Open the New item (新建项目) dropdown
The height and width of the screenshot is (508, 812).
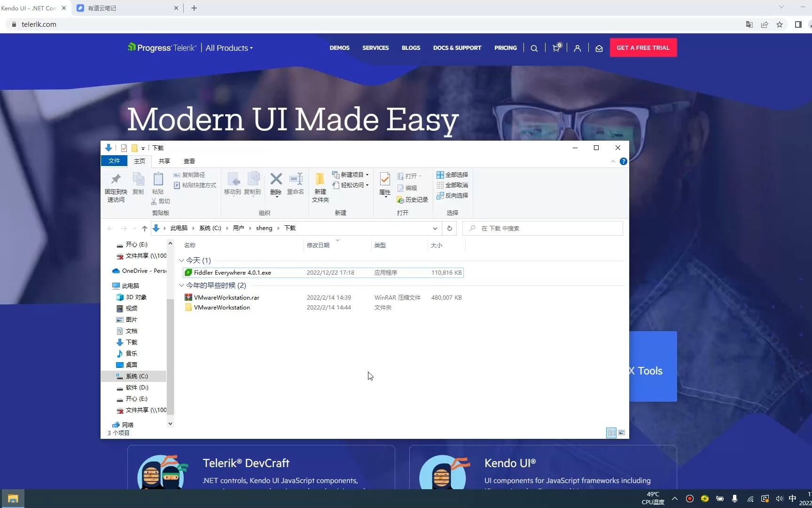(351, 175)
